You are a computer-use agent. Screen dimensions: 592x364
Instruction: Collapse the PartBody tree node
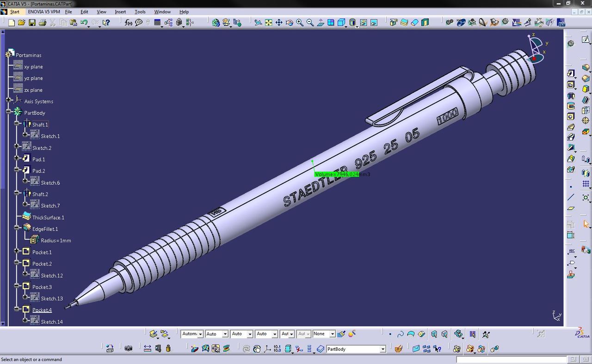click(x=8, y=111)
